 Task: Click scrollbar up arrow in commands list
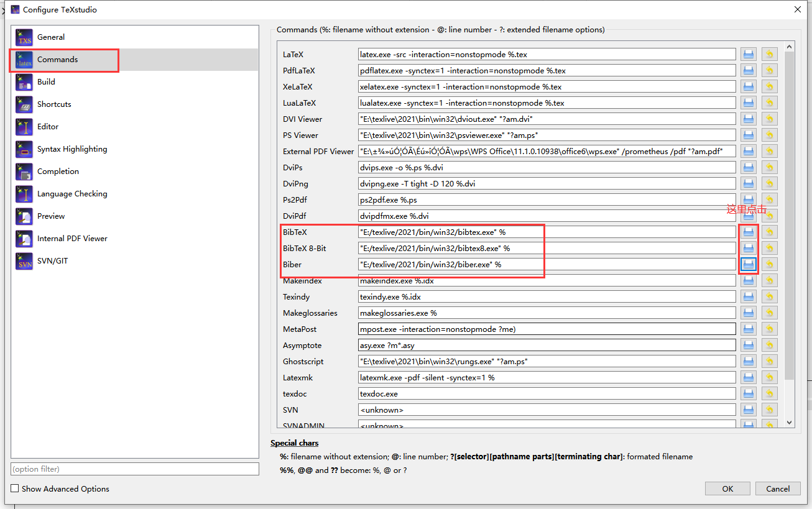pos(790,47)
